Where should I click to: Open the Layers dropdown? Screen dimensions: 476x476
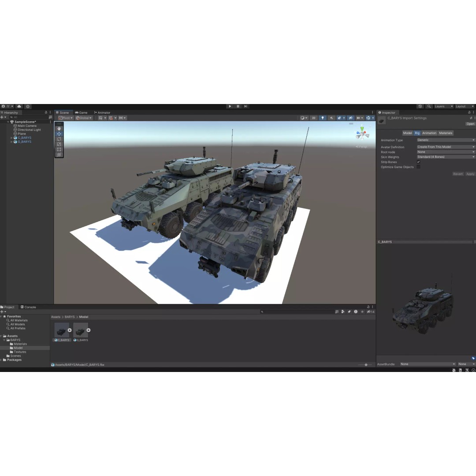tap(443, 106)
